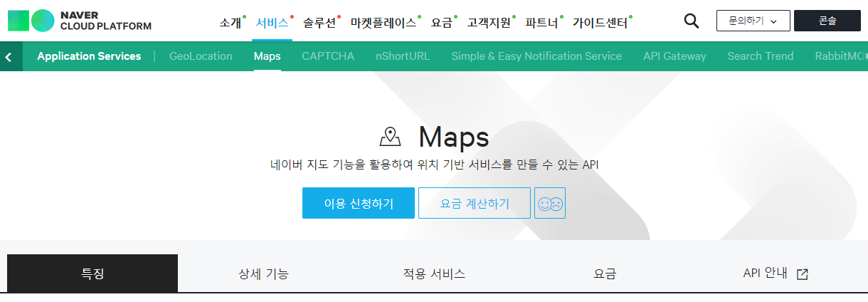Open the 요금 top menu
This screenshot has width=868, height=302.
[x=442, y=23]
